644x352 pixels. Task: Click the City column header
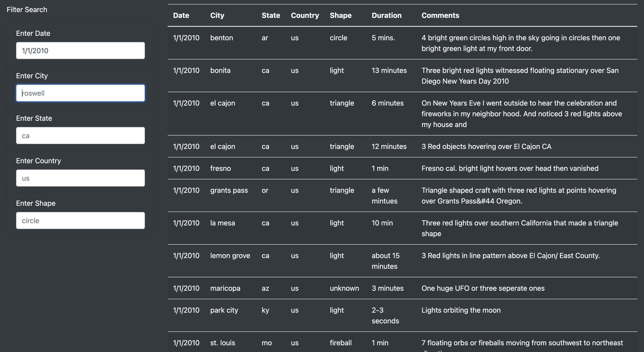pyautogui.click(x=217, y=15)
